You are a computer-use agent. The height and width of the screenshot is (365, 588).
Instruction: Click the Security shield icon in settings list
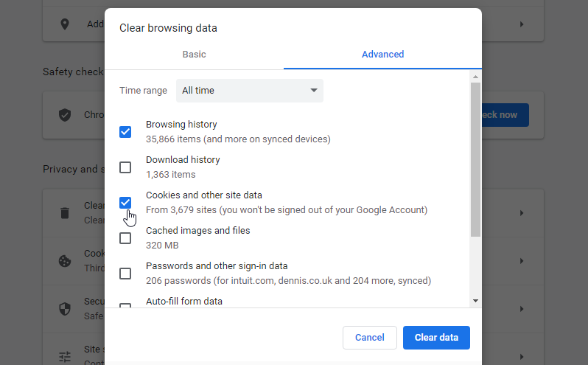(x=65, y=308)
